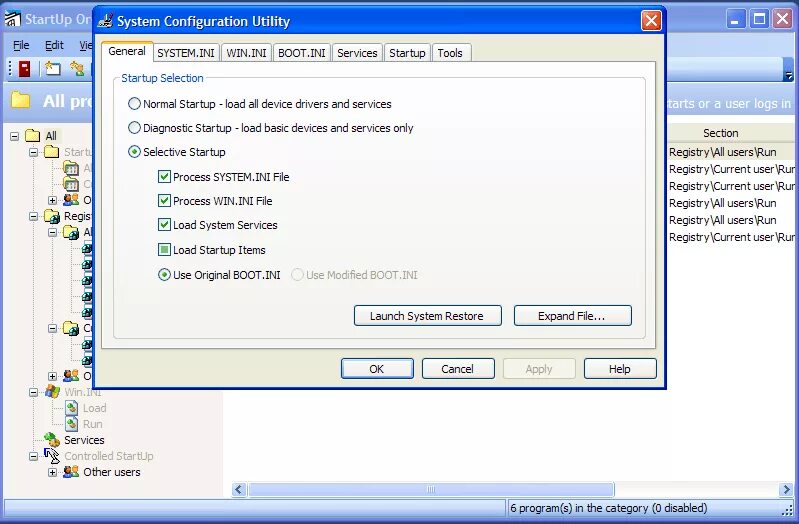Viewport: 799px width, 524px height.
Task: Collapse the Win.INI tree node
Action: click(x=34, y=392)
